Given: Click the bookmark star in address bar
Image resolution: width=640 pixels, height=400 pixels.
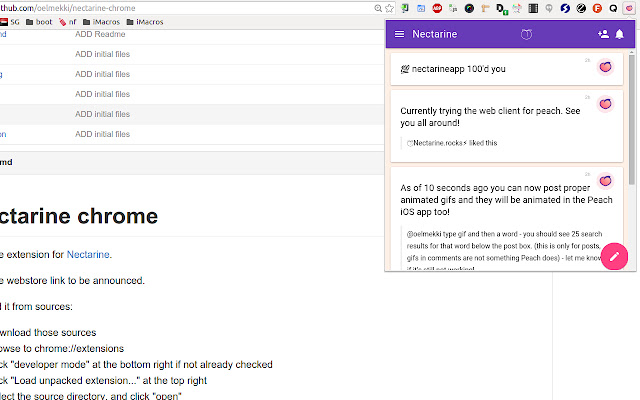Looking at the screenshot, I should 389,8.
